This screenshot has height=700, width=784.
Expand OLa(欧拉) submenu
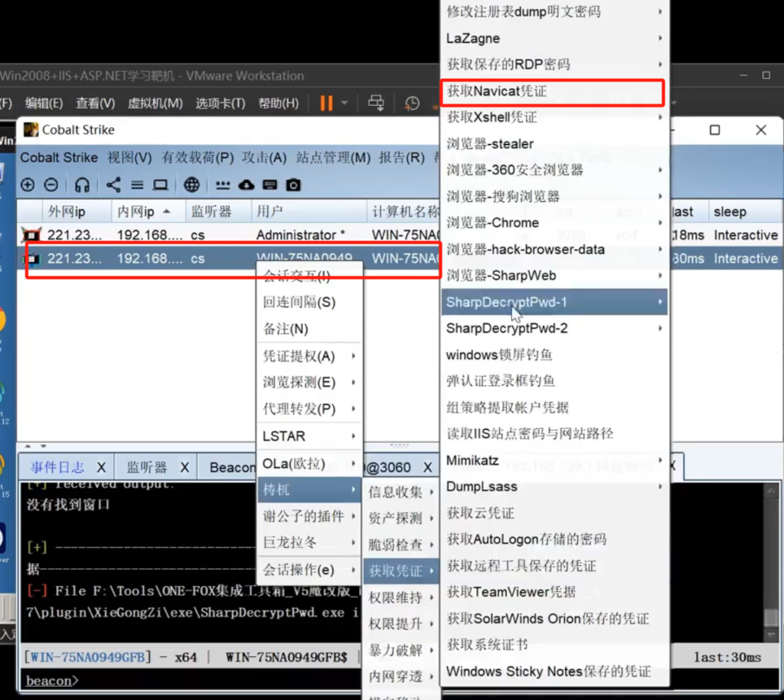[309, 463]
